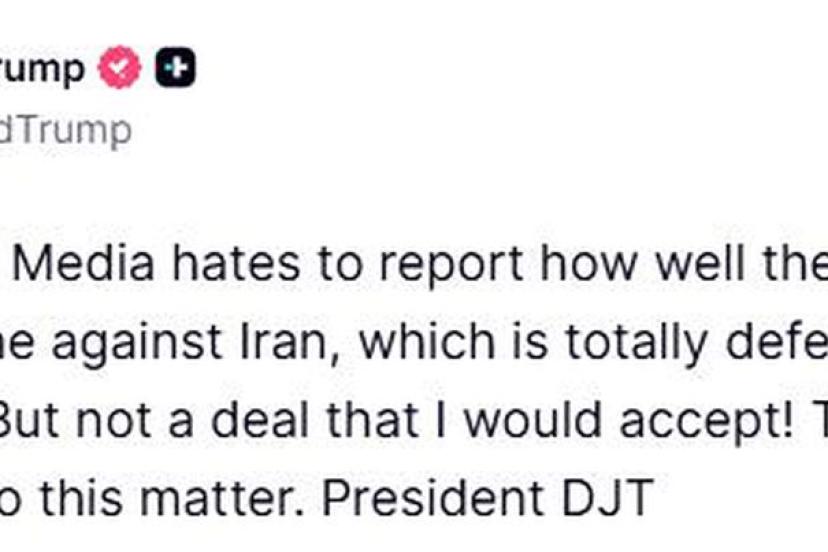This screenshot has height=552, width=828.
Task: Click the black plus badge icon
Action: (x=174, y=68)
